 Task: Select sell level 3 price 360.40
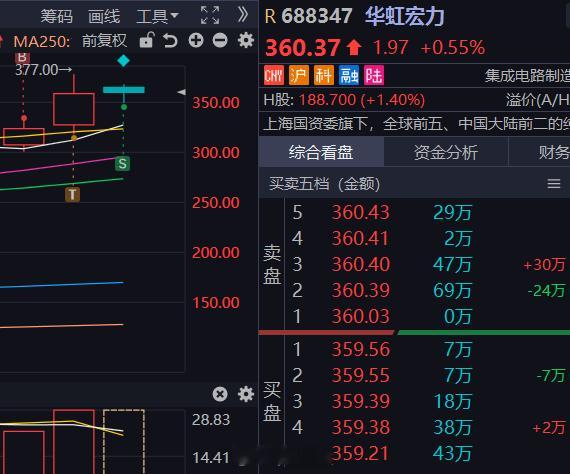(360, 264)
